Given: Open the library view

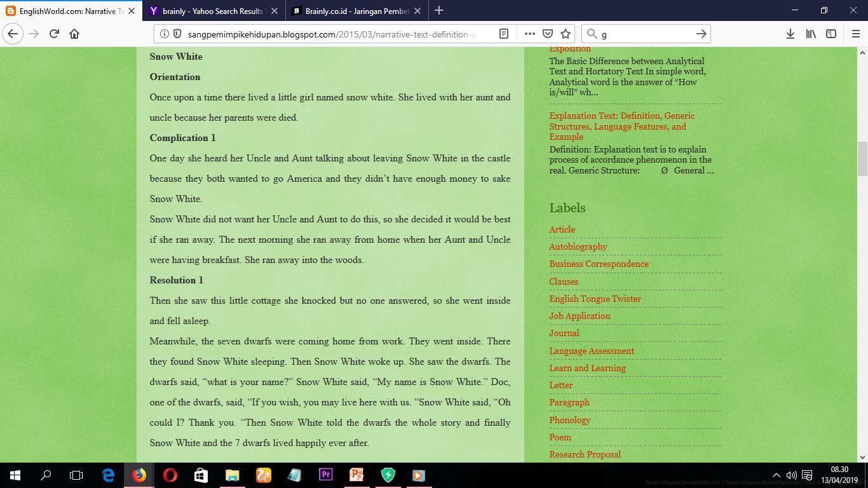Looking at the screenshot, I should (811, 34).
